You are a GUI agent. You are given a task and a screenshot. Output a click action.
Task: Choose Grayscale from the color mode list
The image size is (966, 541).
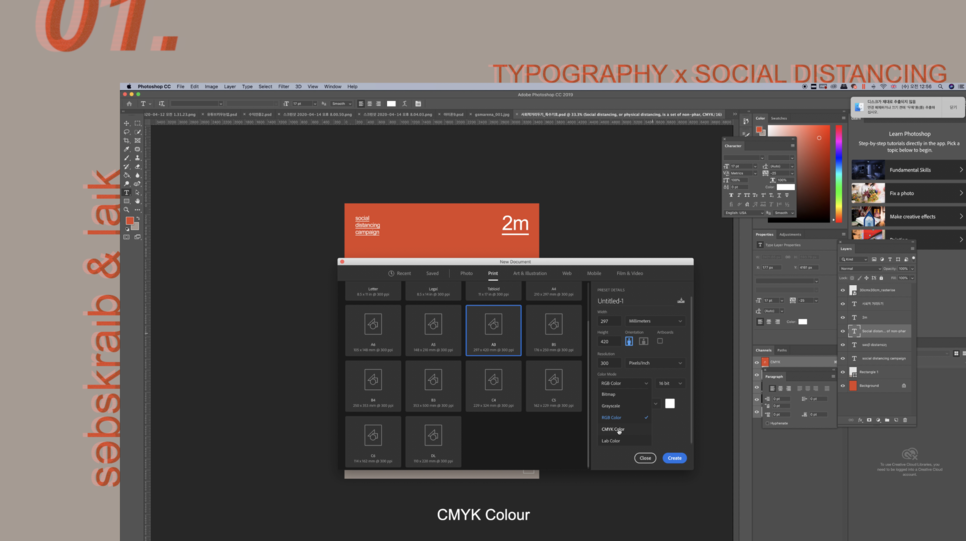pyautogui.click(x=624, y=406)
